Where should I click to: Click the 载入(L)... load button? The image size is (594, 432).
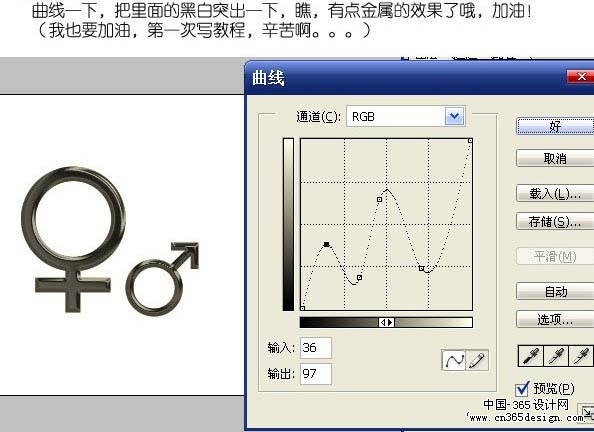[555, 194]
